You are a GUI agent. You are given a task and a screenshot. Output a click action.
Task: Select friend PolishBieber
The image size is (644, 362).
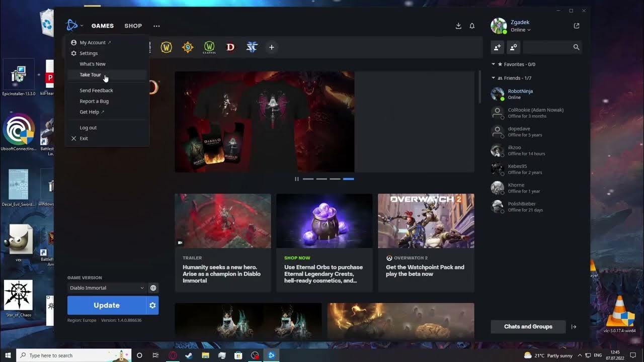point(535,207)
